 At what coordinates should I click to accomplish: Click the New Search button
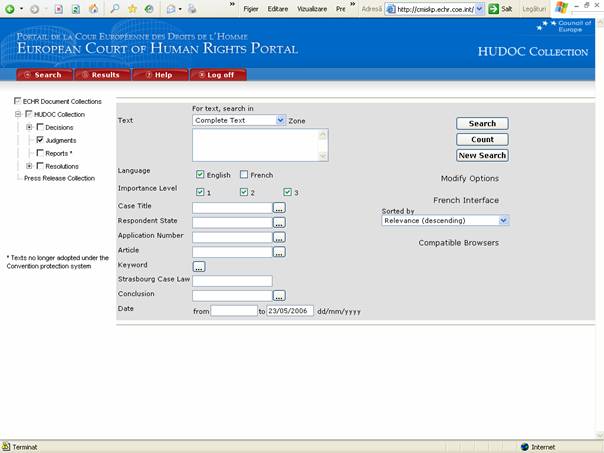click(482, 155)
